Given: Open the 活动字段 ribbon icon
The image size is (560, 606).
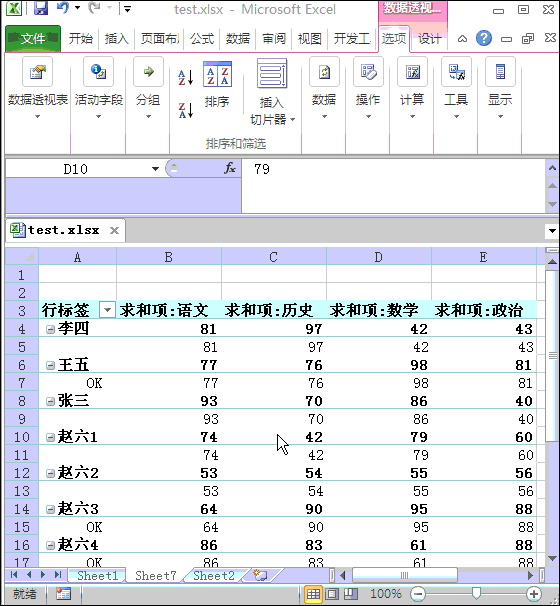Looking at the screenshot, I should pos(98,72).
